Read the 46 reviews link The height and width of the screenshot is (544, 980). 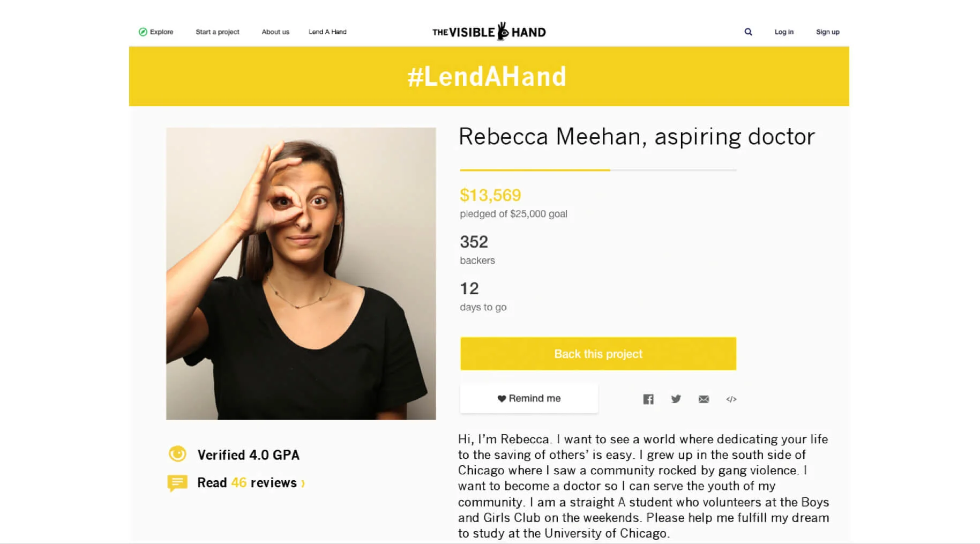click(x=247, y=482)
